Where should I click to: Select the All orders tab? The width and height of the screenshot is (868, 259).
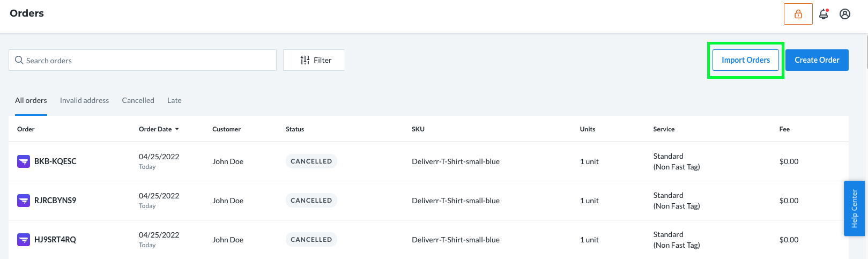[x=31, y=100]
